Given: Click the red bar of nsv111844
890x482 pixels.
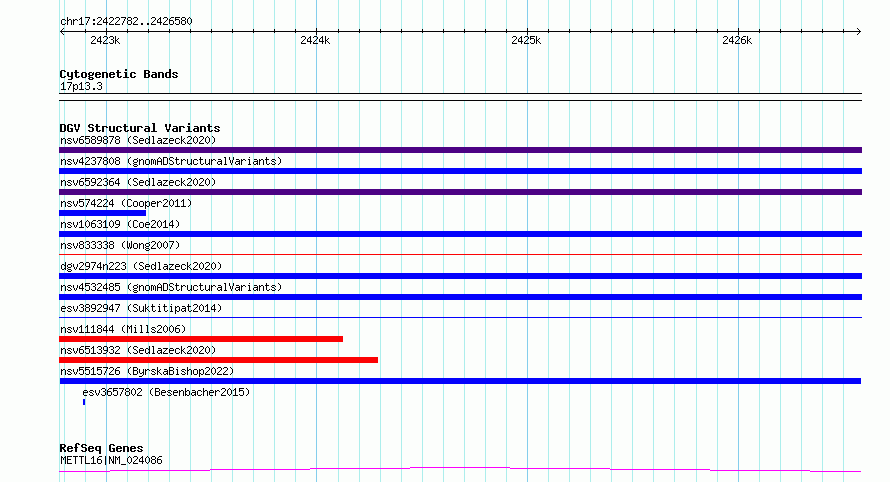Looking at the screenshot, I should [x=201, y=339].
